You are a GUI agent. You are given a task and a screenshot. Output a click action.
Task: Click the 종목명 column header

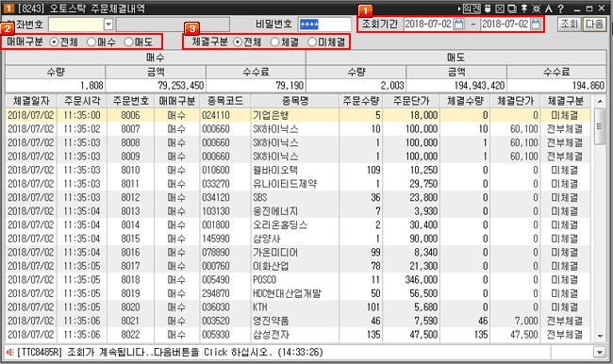tap(295, 101)
